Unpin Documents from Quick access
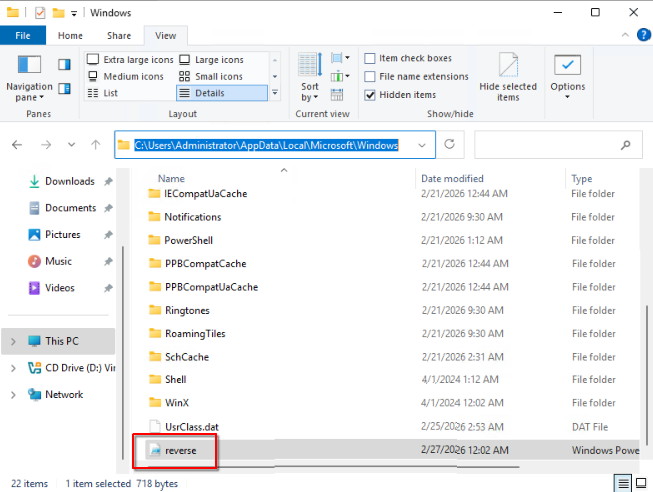Screen dimensions: 653x492 108,208
